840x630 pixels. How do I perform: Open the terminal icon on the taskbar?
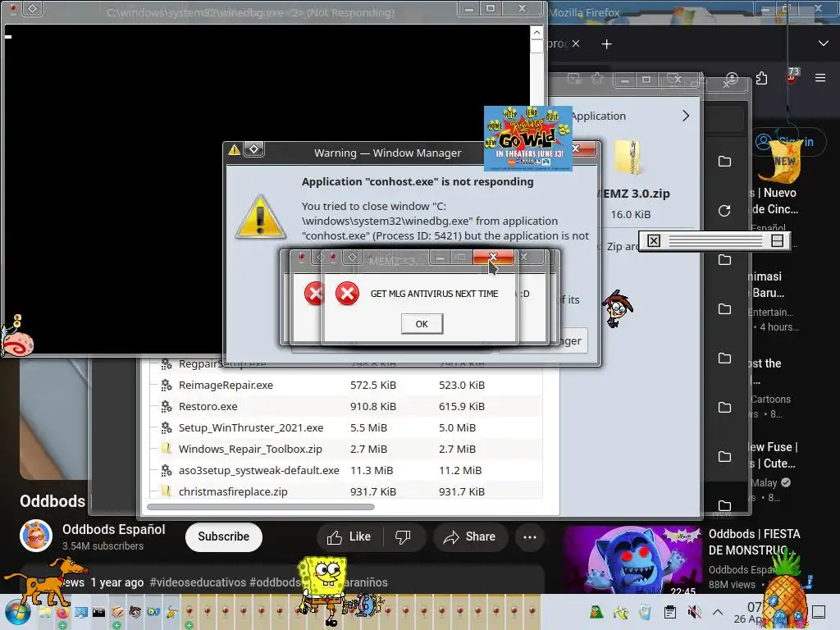click(x=99, y=612)
